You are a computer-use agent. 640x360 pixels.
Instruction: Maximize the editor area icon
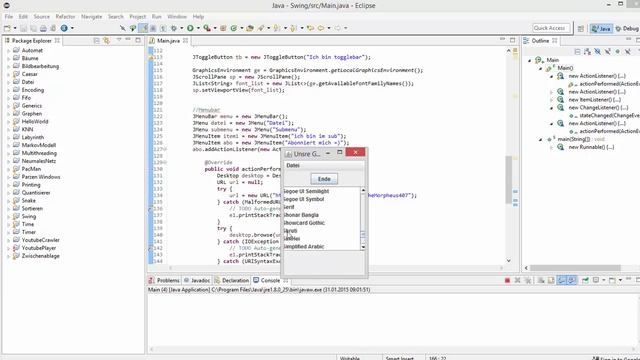click(x=513, y=40)
